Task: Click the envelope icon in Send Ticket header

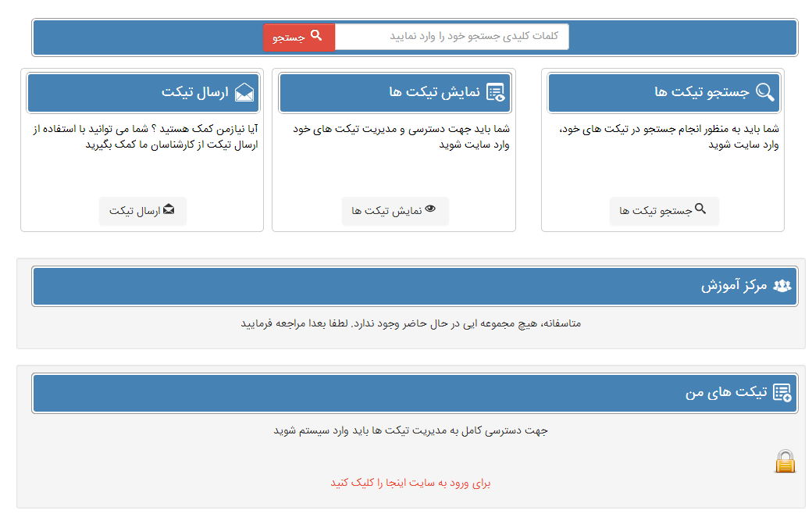Action: (244, 92)
